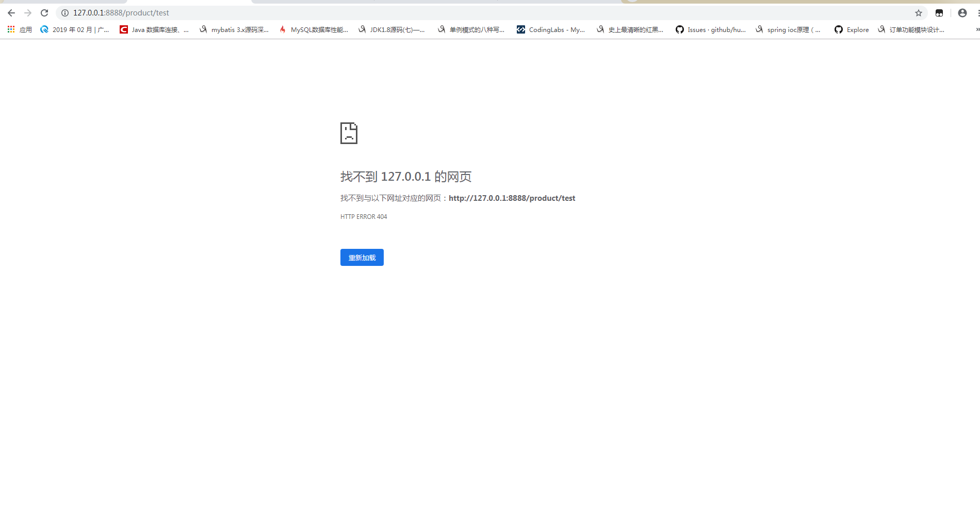The image size is (980, 507).
Task: Click the 重新加载 reload button
Action: pyautogui.click(x=362, y=257)
